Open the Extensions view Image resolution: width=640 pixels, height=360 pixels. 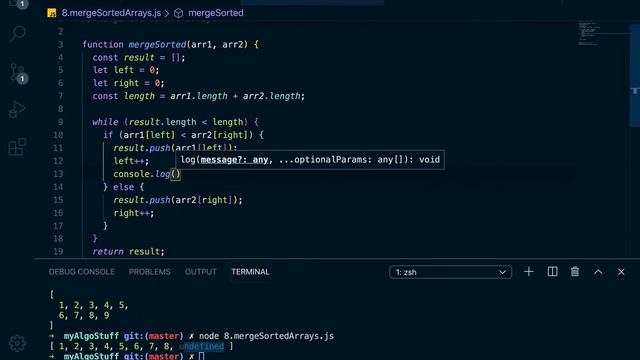(x=18, y=147)
